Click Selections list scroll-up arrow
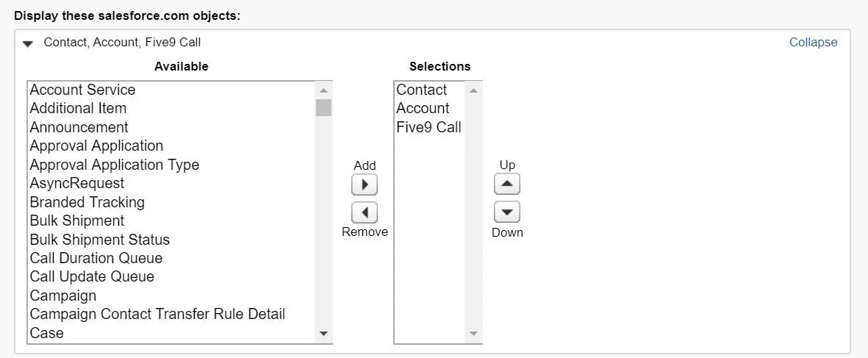The height and width of the screenshot is (358, 868). (x=473, y=90)
